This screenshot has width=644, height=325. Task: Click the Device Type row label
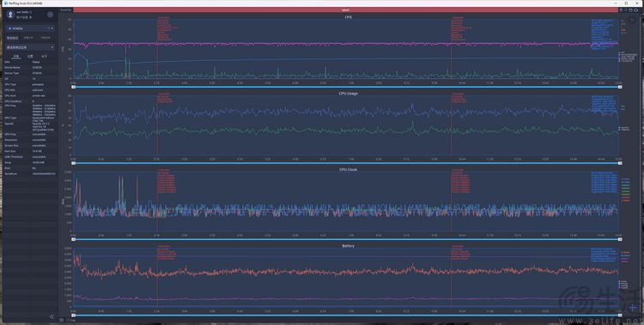pyautogui.click(x=11, y=73)
